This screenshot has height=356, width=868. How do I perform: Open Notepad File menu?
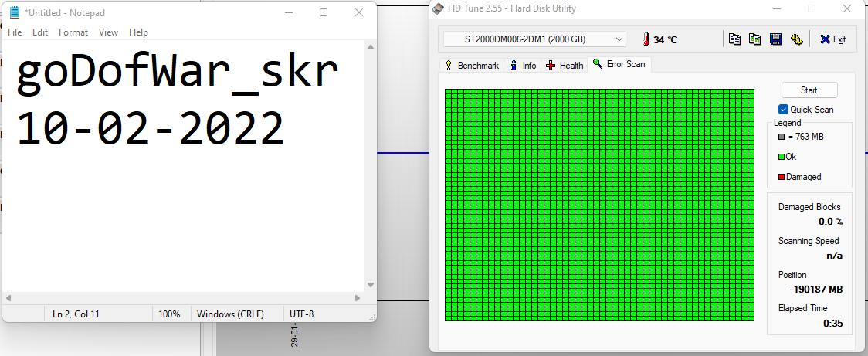pos(15,32)
